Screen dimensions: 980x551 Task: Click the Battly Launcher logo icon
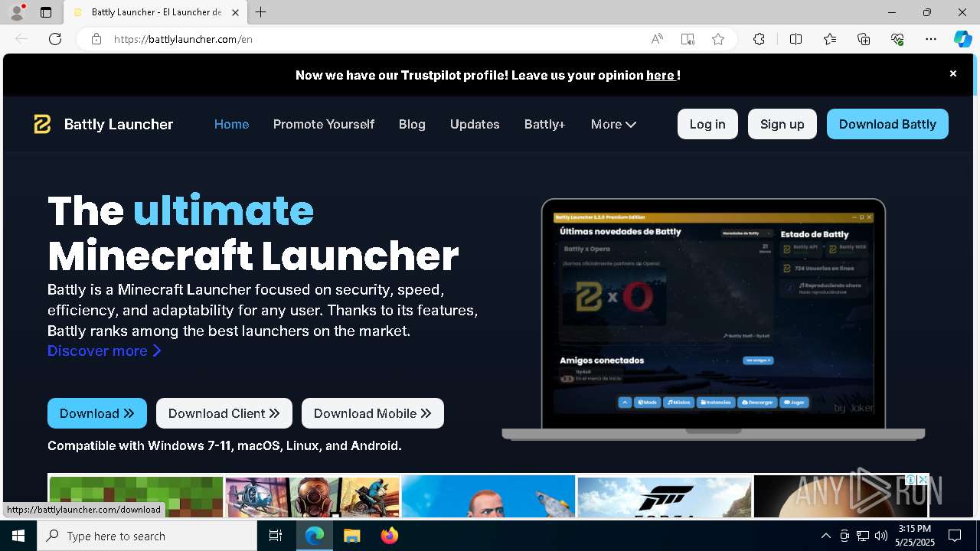click(x=42, y=124)
